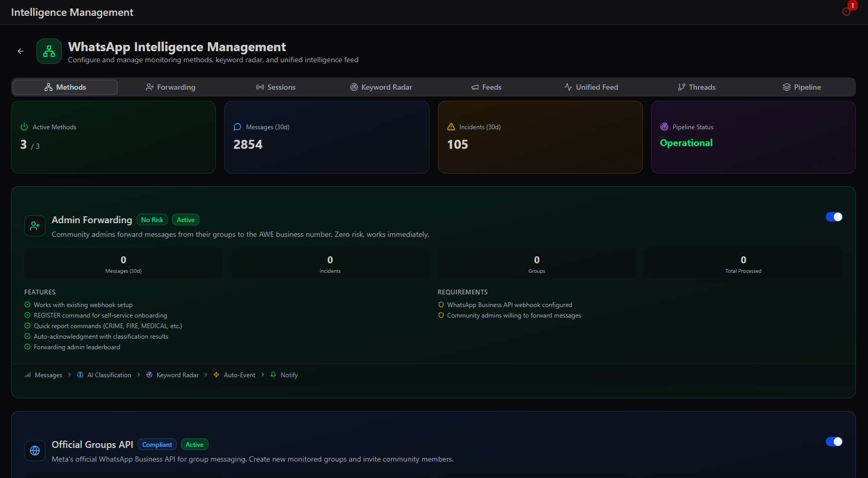The image size is (868, 478).
Task: Click the Feeds tab megaphone icon
Action: tap(475, 87)
